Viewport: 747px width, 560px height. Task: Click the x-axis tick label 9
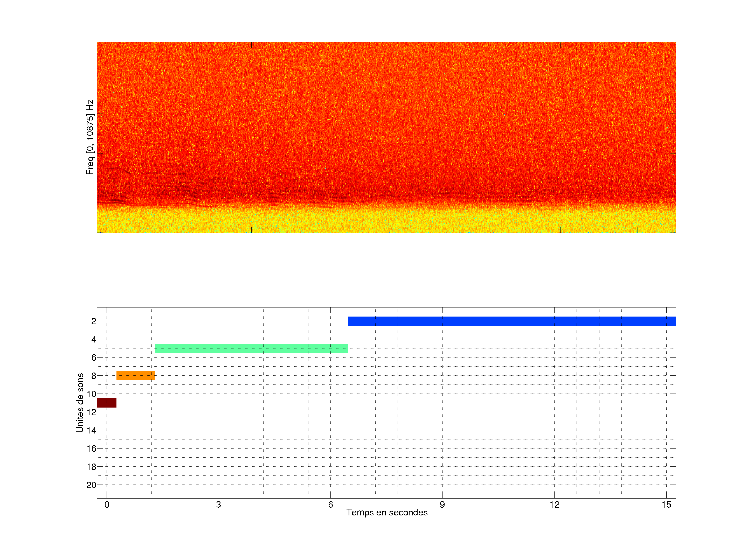(x=442, y=505)
